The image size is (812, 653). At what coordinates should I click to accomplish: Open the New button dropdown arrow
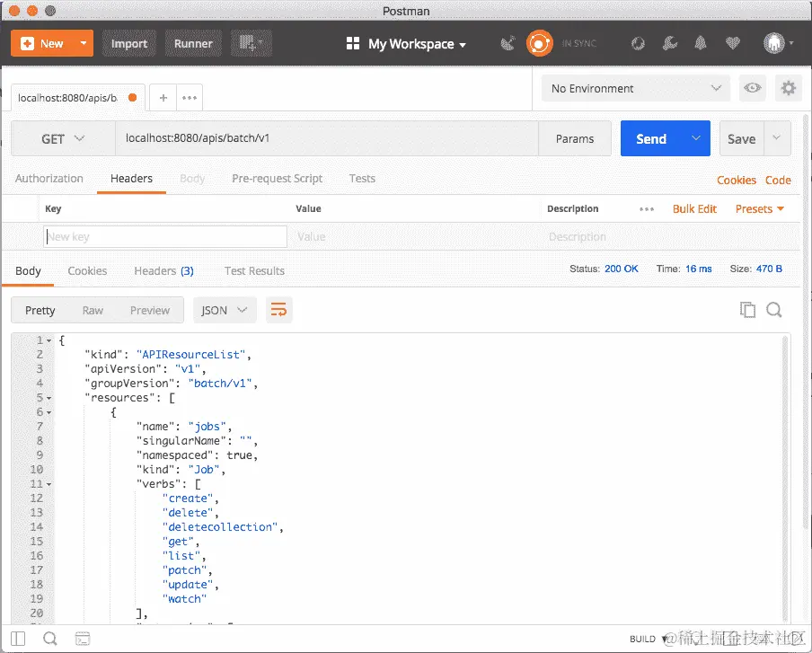[84, 43]
